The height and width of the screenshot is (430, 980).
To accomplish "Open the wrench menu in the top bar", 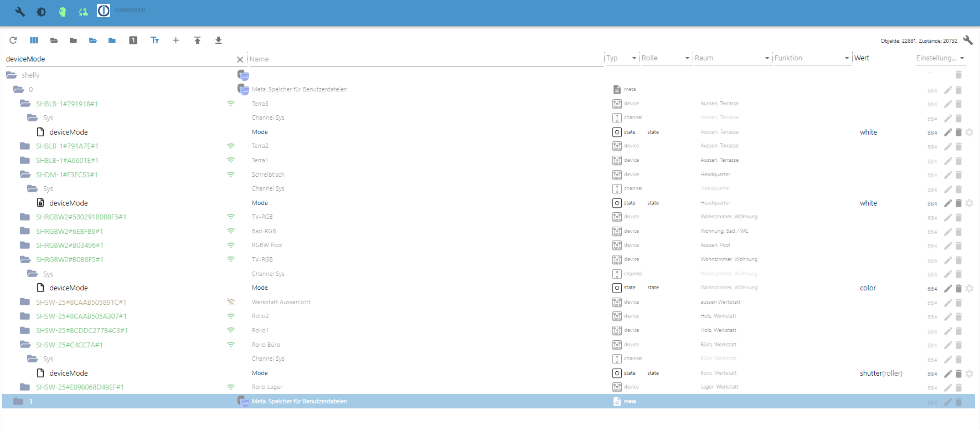I will pyautogui.click(x=20, y=12).
